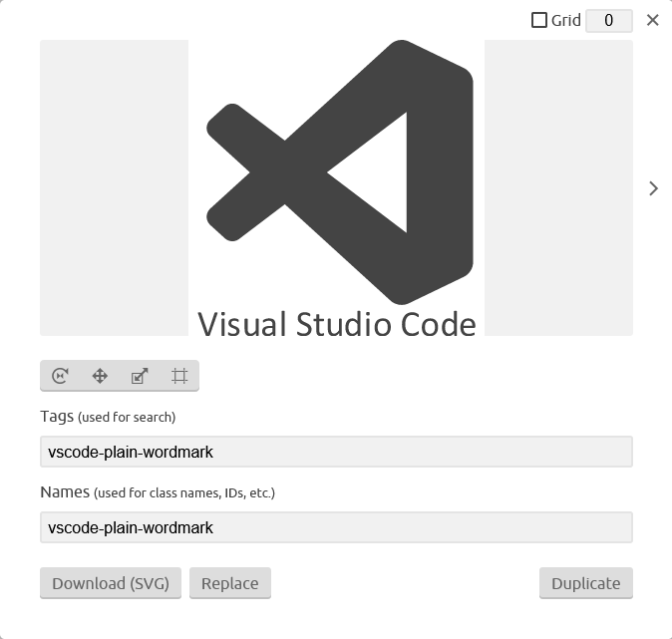Click the left gray preview margin
Viewport: 672px width, 639px height.
(114, 187)
